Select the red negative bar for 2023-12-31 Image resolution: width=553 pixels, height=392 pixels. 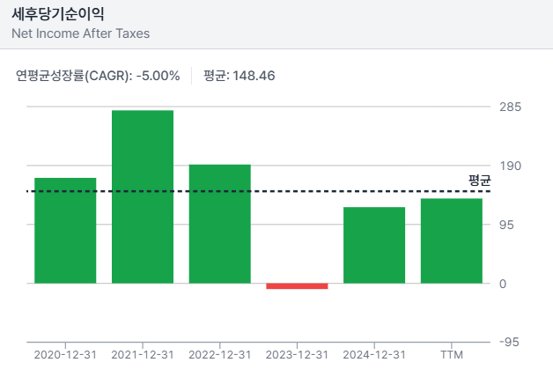pyautogui.click(x=297, y=285)
